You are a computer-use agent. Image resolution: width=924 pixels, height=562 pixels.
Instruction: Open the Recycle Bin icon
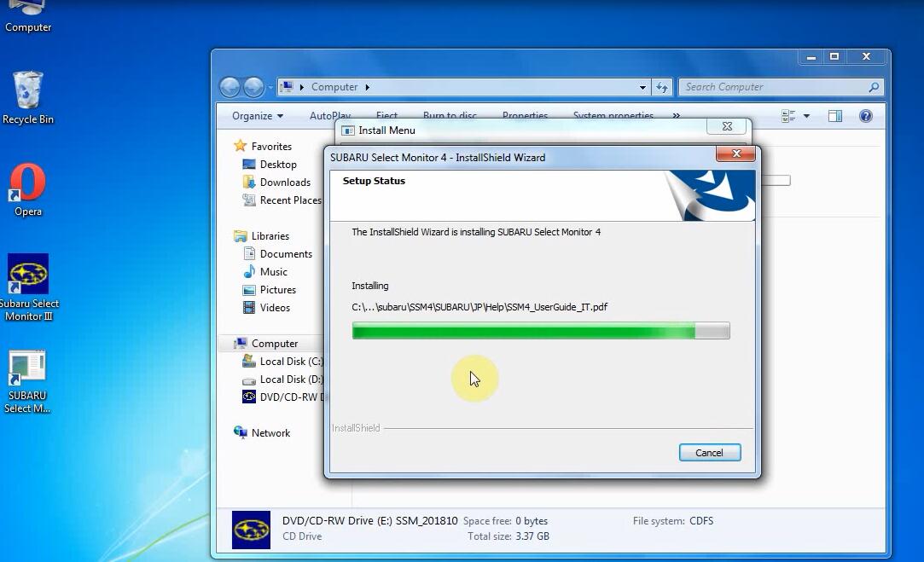tap(27, 98)
